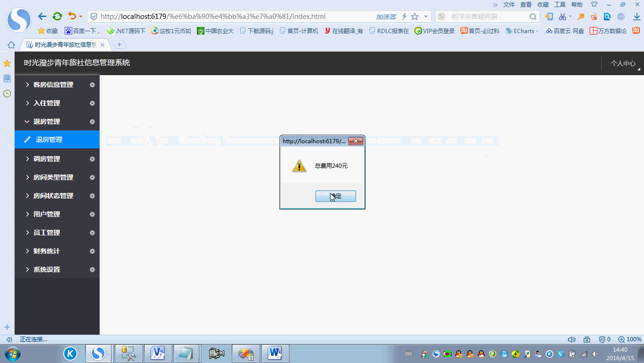Open the 查看 menu

pyautogui.click(x=526, y=4)
